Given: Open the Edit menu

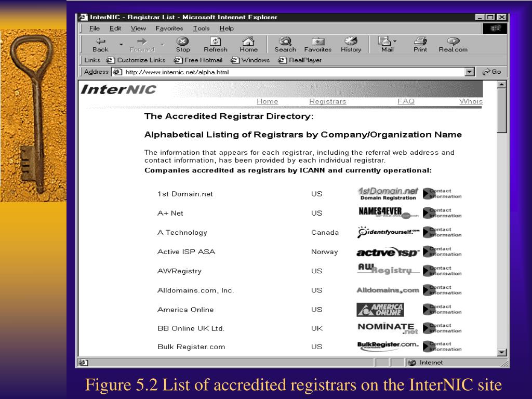Looking at the screenshot, I should pyautogui.click(x=115, y=29).
